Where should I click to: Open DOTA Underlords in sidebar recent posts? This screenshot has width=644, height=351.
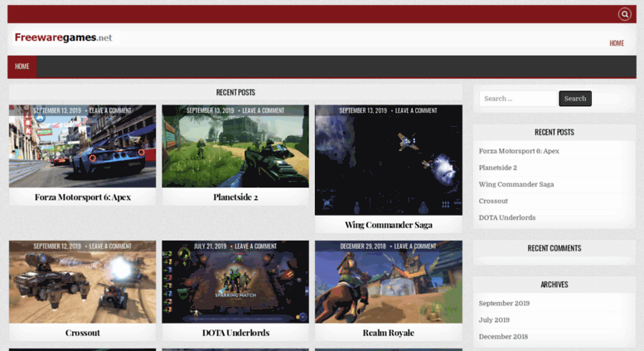(x=507, y=218)
